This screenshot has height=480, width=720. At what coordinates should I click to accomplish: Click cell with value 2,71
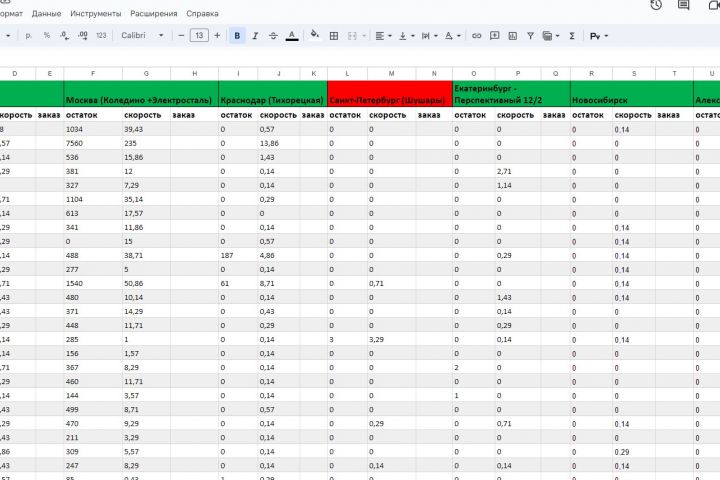pos(518,171)
